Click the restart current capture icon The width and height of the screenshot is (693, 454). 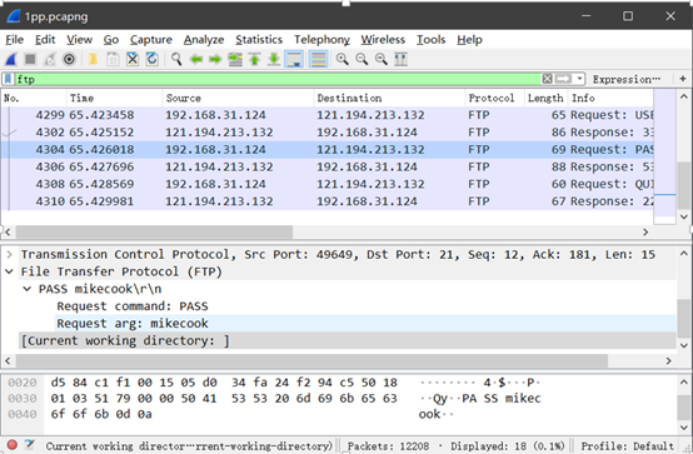[50, 59]
